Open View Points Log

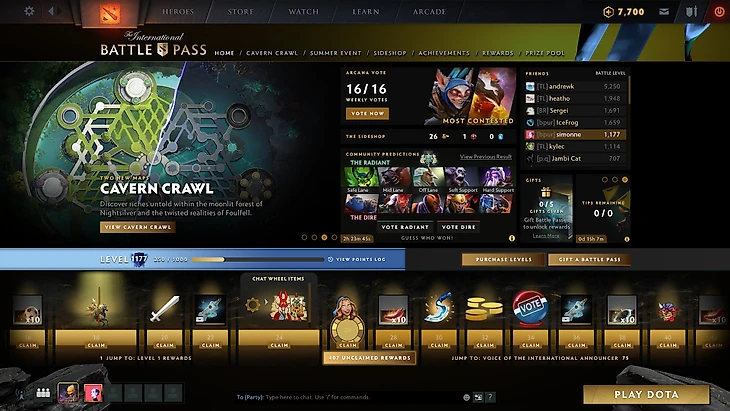coord(357,259)
